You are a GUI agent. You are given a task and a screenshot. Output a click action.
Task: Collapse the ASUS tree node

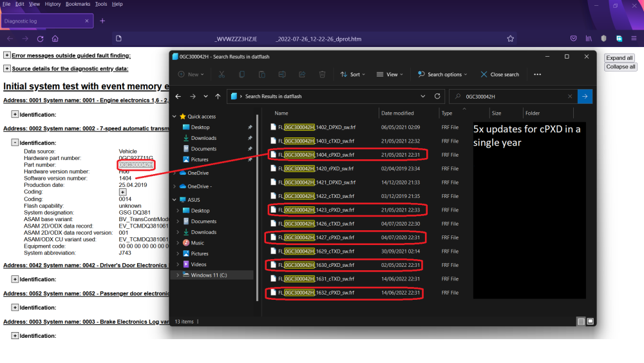175,200
